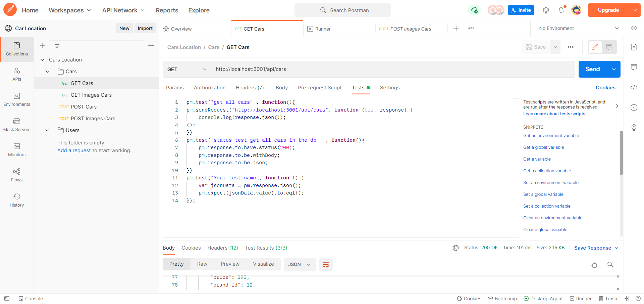This screenshot has width=644, height=304.
Task: Toggle two-pane layout in status bar
Action: [626, 299]
